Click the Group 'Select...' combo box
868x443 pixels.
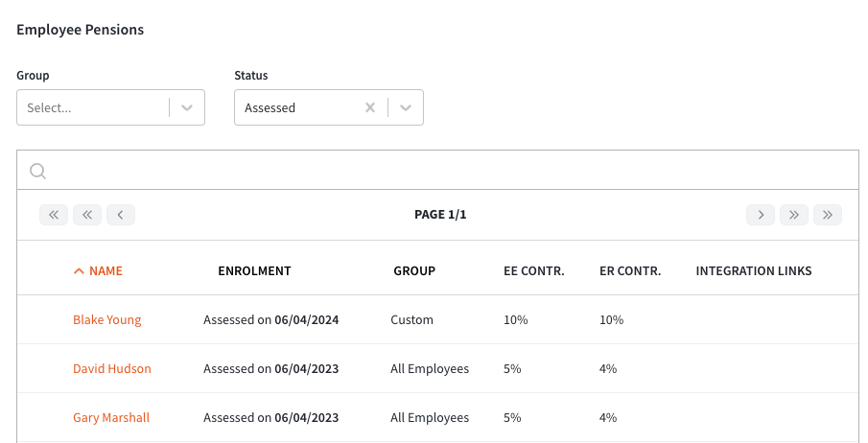tap(110, 107)
